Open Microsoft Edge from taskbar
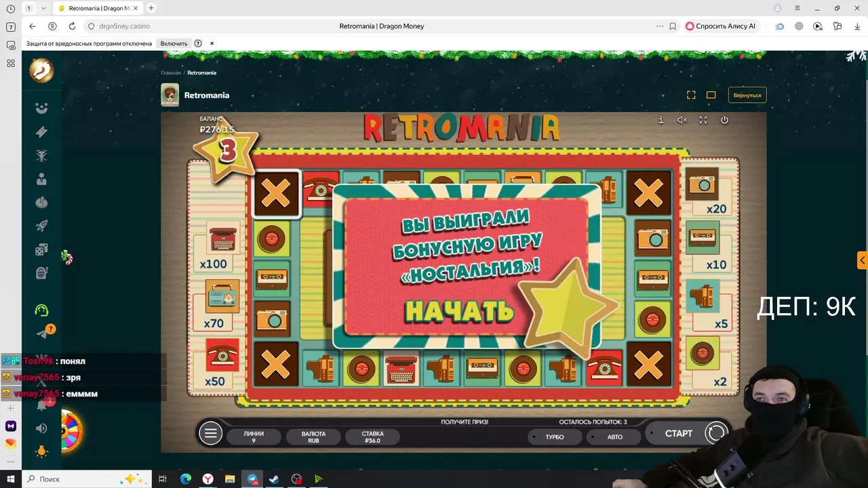The width and height of the screenshot is (868, 488). click(186, 479)
